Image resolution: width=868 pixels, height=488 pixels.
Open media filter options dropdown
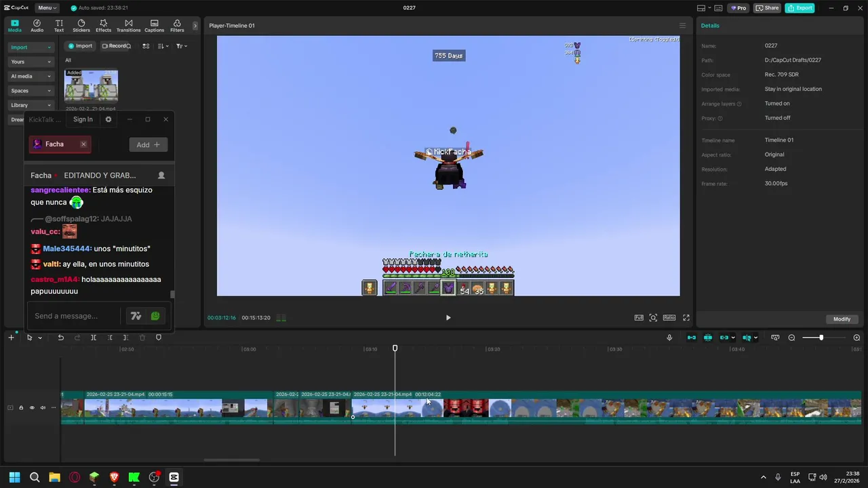181,46
